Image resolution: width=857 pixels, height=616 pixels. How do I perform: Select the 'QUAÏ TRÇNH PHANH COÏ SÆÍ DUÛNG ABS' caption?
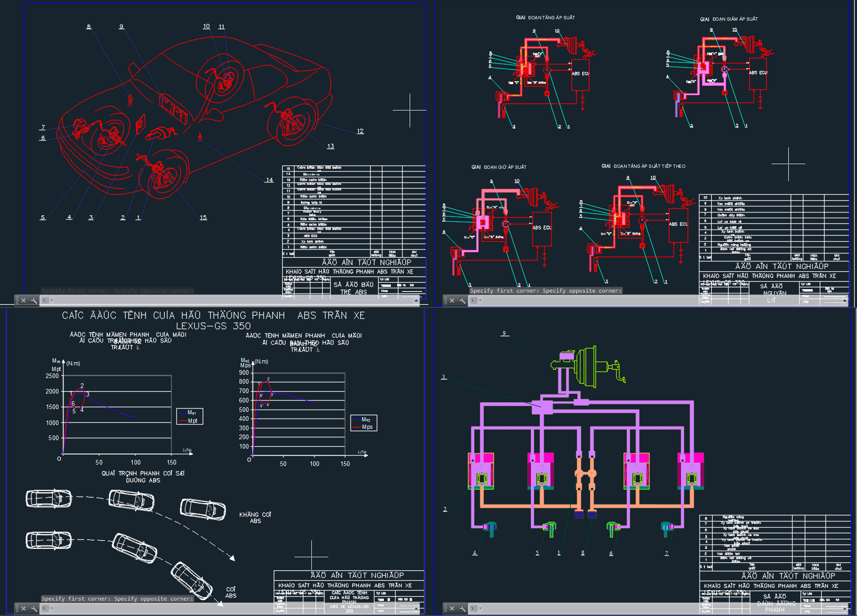(143, 477)
